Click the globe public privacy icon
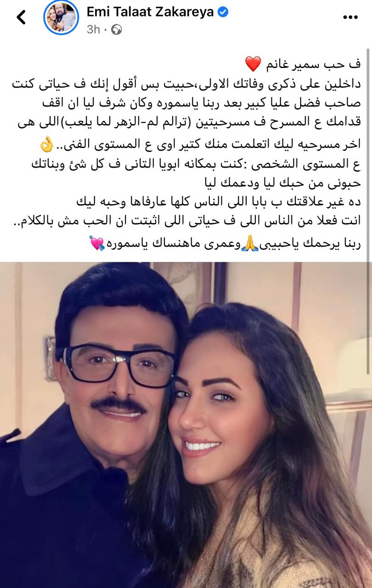Screen dimensions: 372x588 point(117,29)
